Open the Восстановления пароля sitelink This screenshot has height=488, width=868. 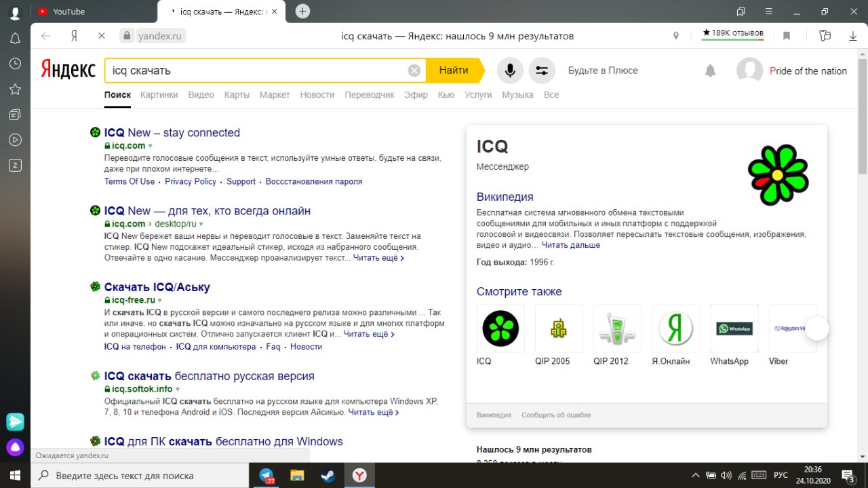tap(314, 181)
